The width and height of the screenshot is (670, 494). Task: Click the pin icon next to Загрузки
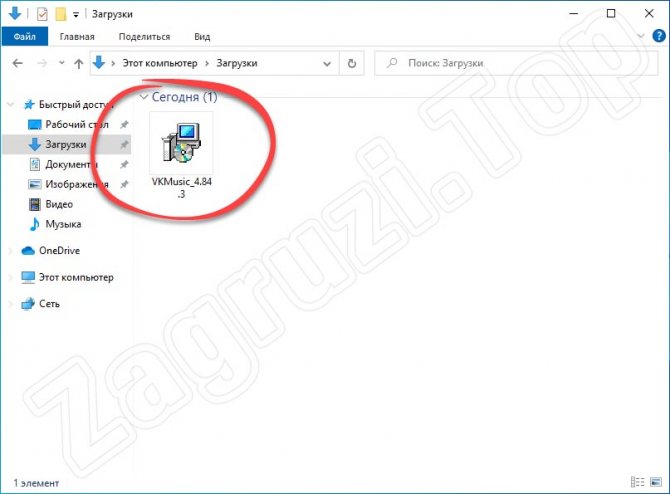124,144
